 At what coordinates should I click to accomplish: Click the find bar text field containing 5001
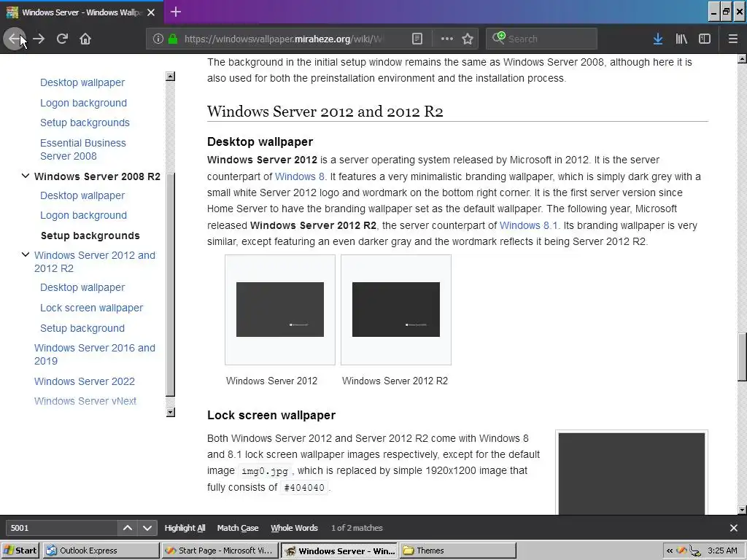pyautogui.click(x=61, y=528)
